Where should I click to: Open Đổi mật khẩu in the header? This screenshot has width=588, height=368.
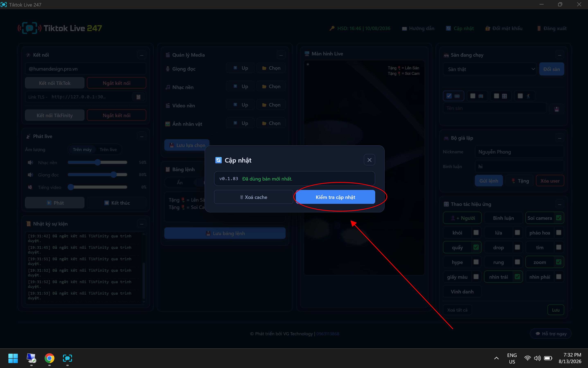click(504, 28)
